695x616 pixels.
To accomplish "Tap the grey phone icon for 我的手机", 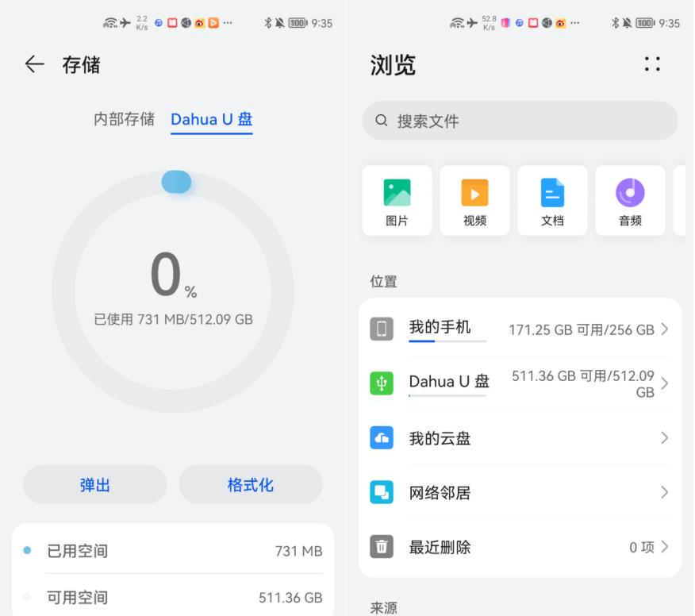I will coord(382,329).
